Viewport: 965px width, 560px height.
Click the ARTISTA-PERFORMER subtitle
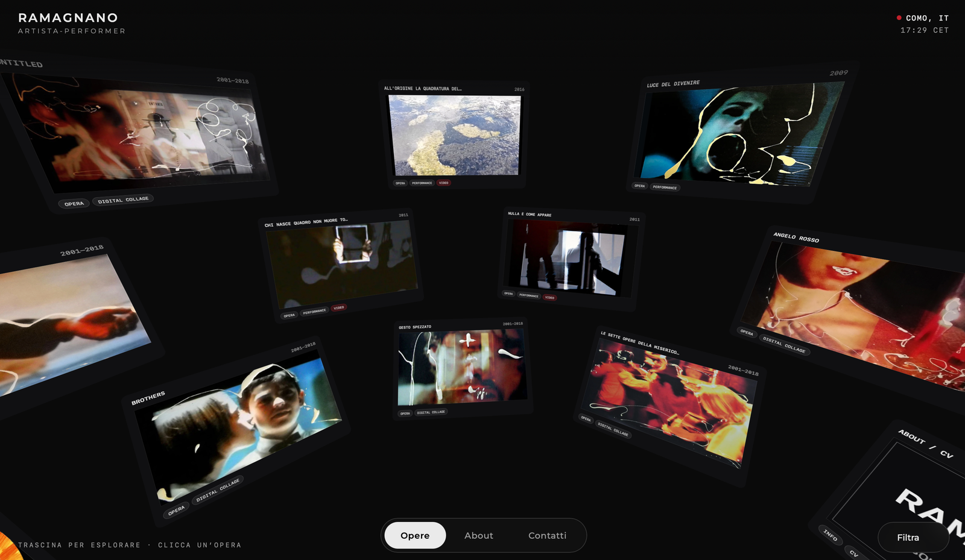point(72,31)
